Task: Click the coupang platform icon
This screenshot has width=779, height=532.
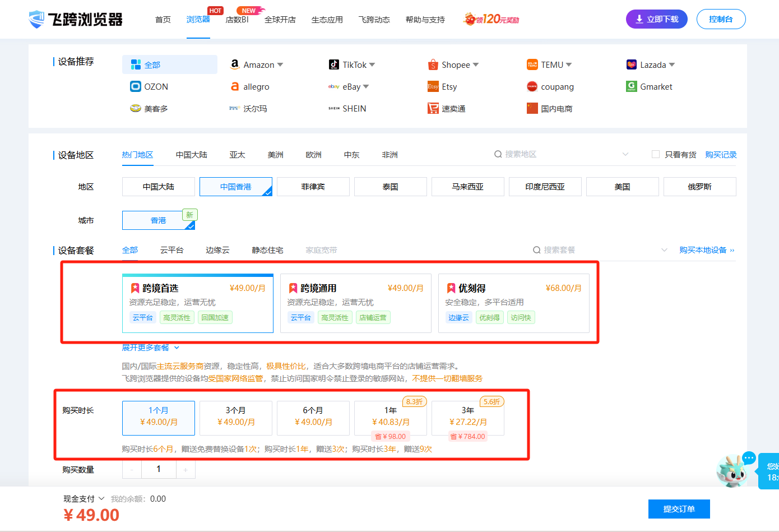Action: 532,86
